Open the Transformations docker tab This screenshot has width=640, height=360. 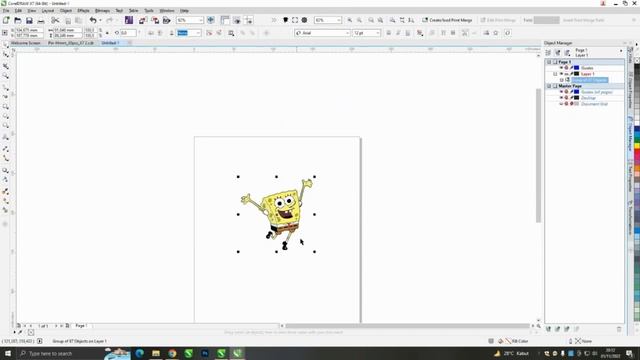coord(631,218)
